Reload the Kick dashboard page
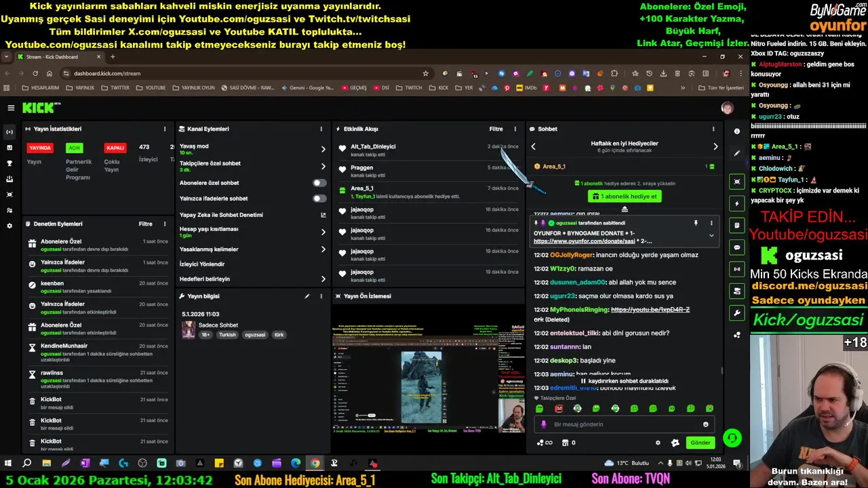 point(35,73)
